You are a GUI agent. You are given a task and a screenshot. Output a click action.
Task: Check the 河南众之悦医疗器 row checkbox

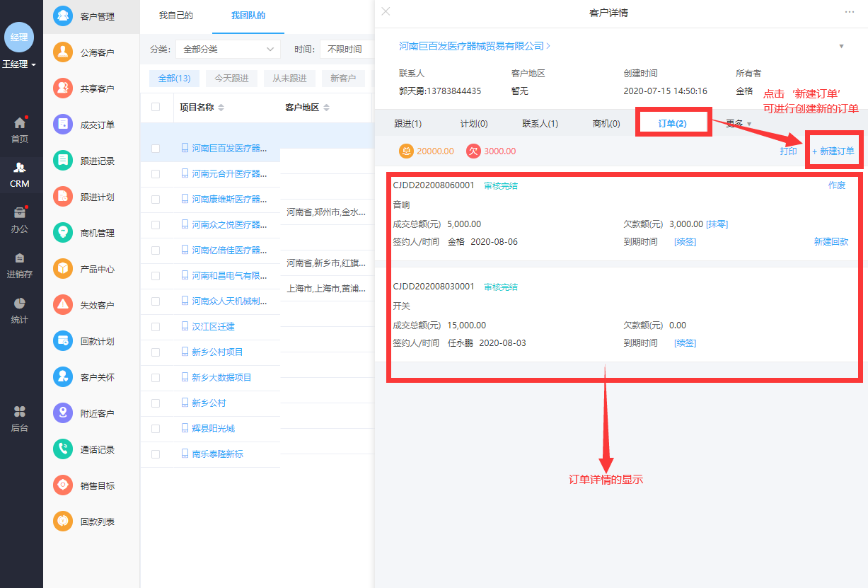156,225
